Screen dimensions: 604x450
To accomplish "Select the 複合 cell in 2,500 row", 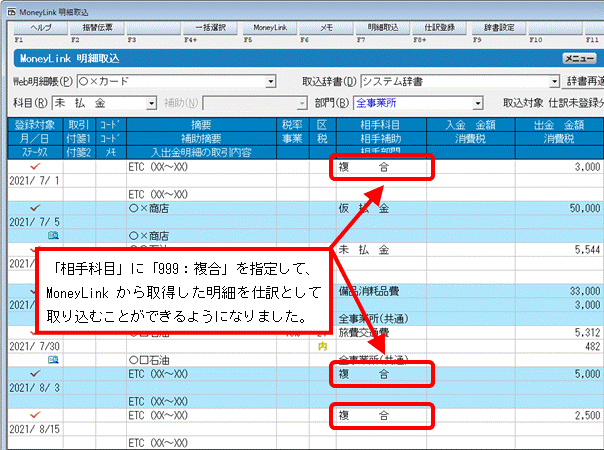I will point(381,415).
